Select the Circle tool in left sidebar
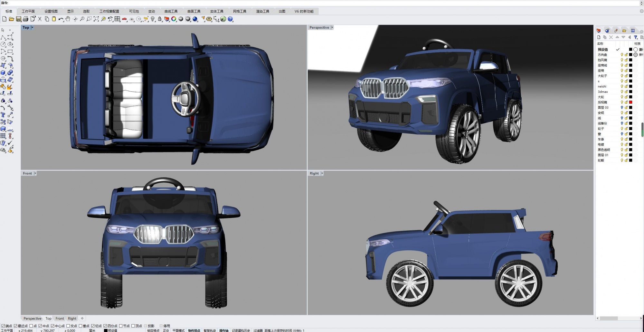644x332 pixels. 3,44
